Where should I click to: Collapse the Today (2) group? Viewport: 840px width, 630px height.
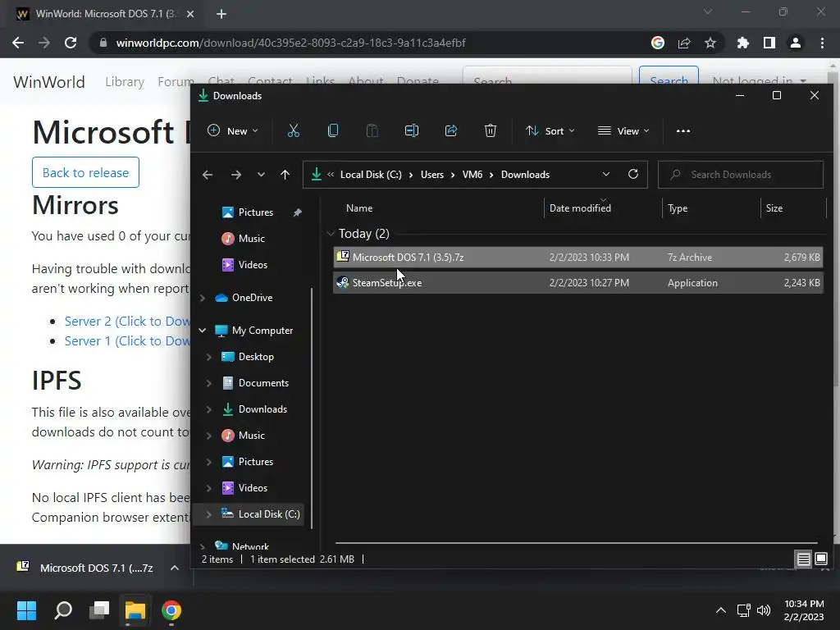click(331, 234)
